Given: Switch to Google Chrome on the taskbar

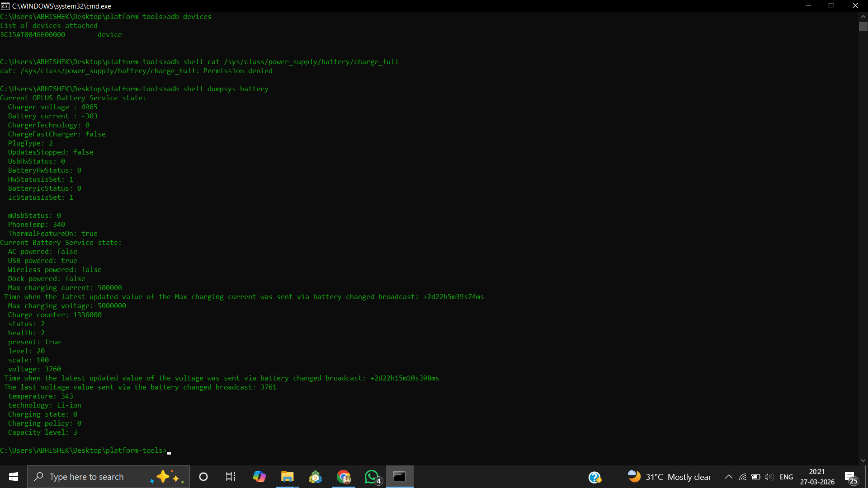Looking at the screenshot, I should coord(344,477).
